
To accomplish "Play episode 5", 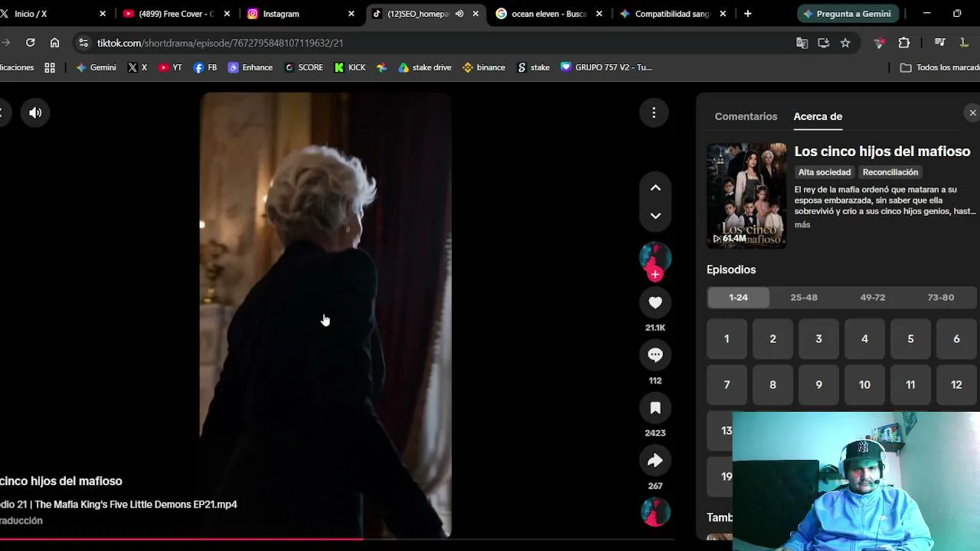I will pyautogui.click(x=910, y=339).
